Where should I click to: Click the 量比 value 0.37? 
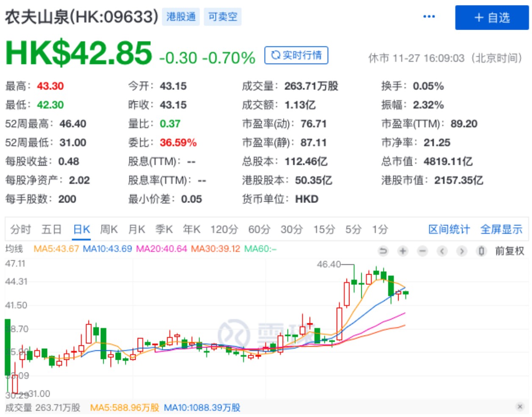(170, 124)
